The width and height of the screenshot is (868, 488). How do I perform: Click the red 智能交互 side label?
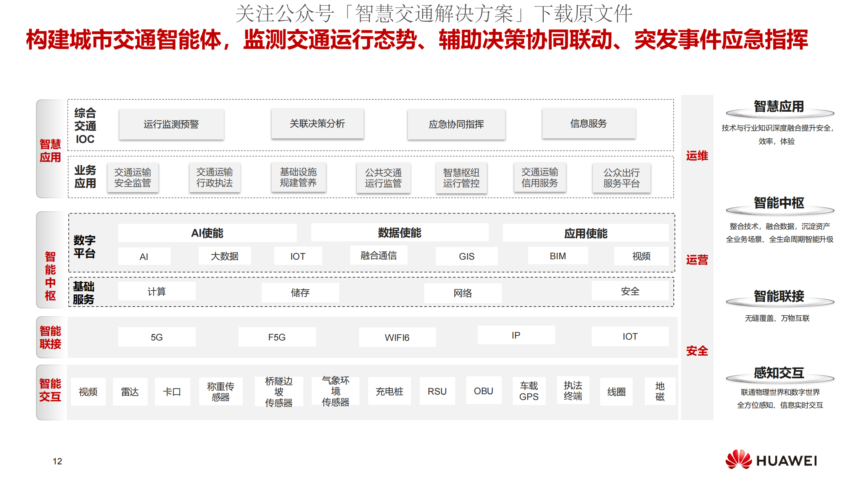(x=50, y=390)
